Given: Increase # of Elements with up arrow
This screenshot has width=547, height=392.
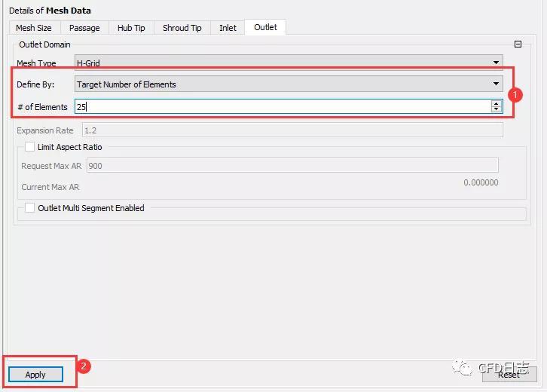Looking at the screenshot, I should [x=496, y=103].
